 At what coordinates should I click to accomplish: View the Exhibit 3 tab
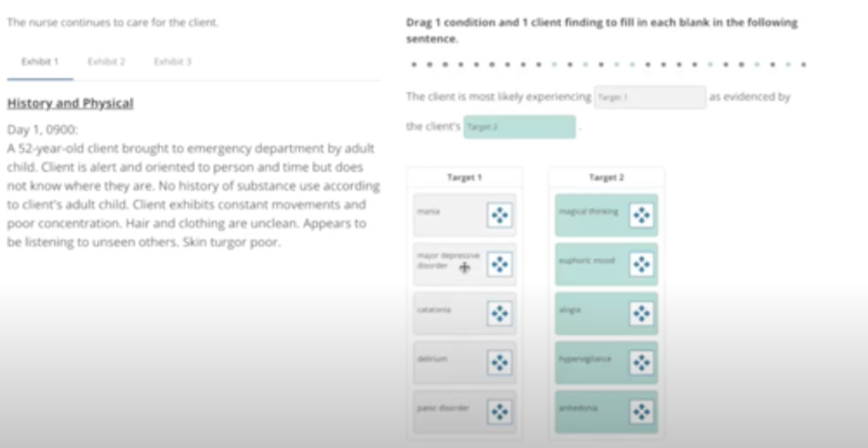172,62
